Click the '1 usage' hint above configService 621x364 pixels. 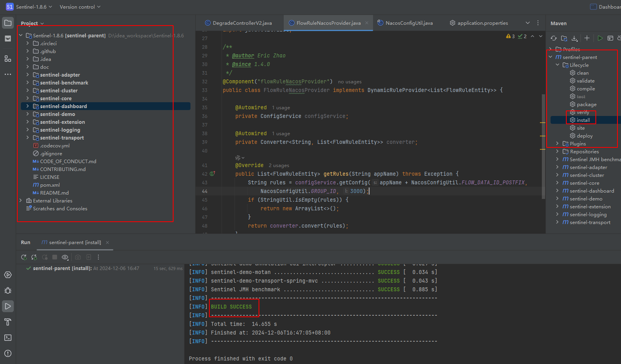pyautogui.click(x=281, y=108)
